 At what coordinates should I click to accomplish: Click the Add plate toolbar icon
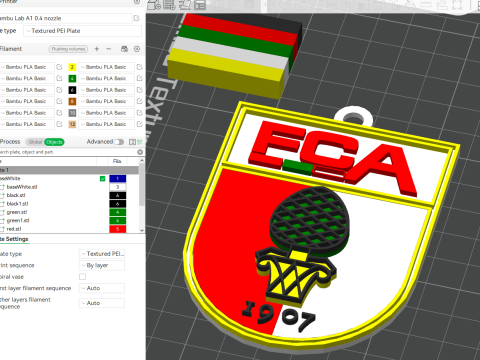coord(169,5)
